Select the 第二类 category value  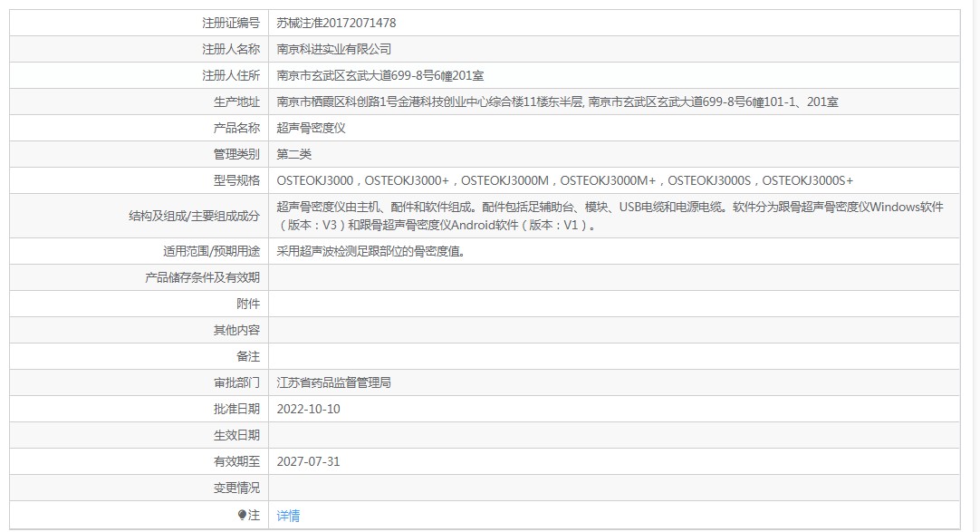tap(293, 154)
